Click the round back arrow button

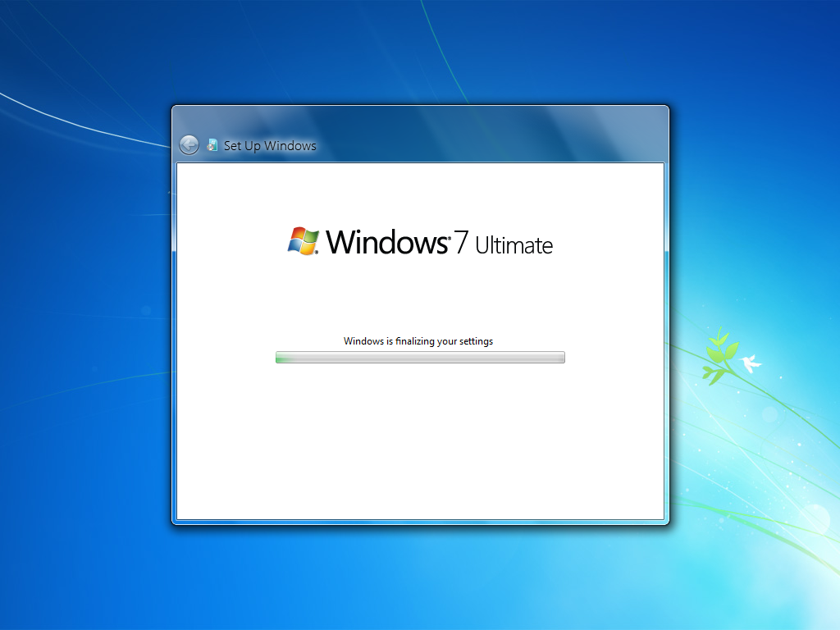click(x=189, y=145)
